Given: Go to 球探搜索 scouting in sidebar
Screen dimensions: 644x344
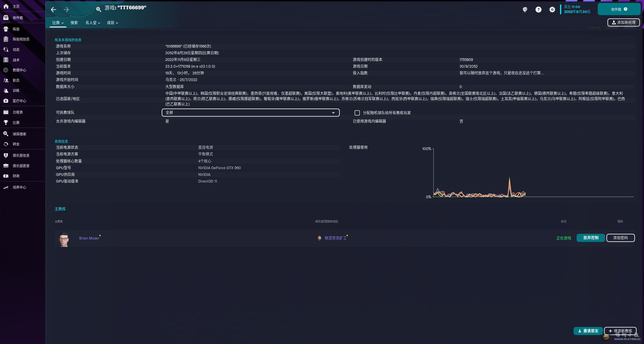Looking at the screenshot, I should point(19,134).
